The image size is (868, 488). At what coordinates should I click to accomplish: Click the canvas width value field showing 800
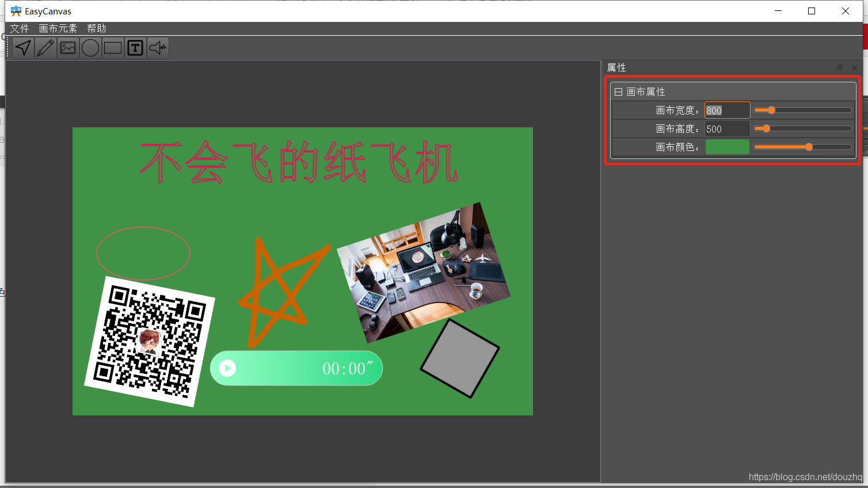coord(727,110)
